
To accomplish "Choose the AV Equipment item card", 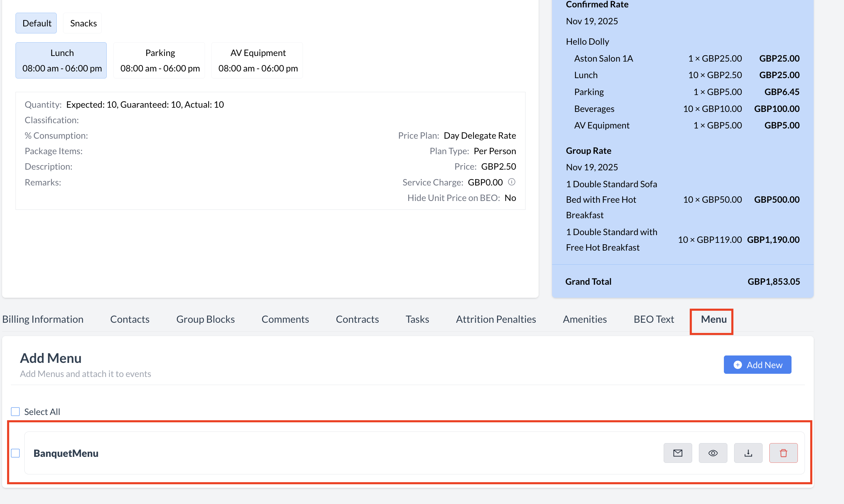I will click(258, 61).
